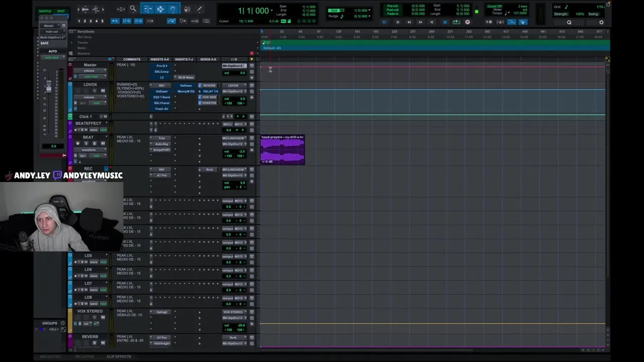Open main counter format dropdown arrow

(272, 11)
